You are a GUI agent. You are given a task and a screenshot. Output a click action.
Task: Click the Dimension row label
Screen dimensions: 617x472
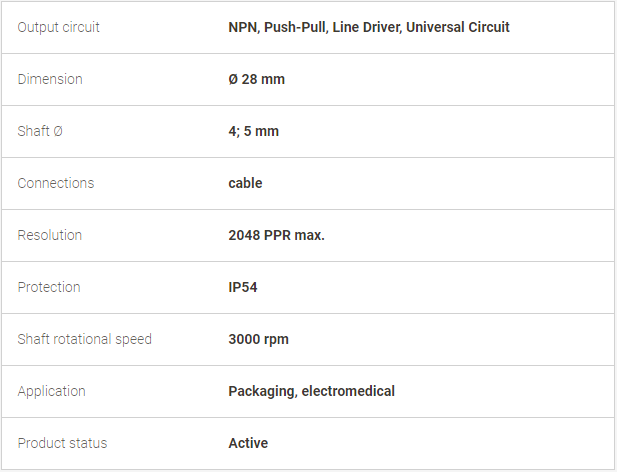[50, 79]
